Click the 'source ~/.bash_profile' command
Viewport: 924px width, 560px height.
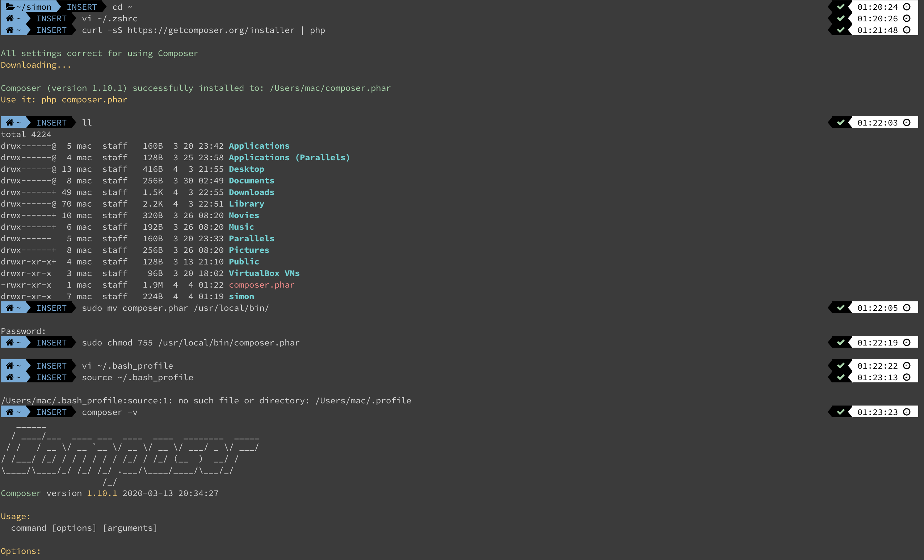pos(138,377)
